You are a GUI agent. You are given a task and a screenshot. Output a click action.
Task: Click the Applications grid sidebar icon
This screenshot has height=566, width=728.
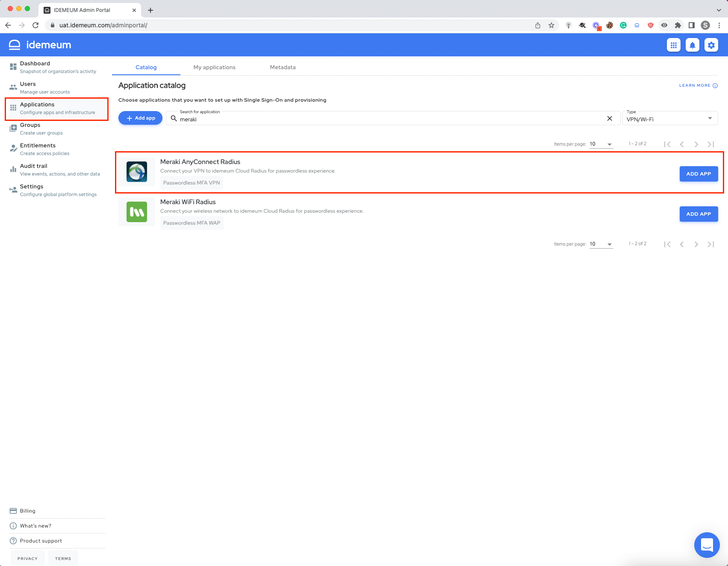pos(13,108)
